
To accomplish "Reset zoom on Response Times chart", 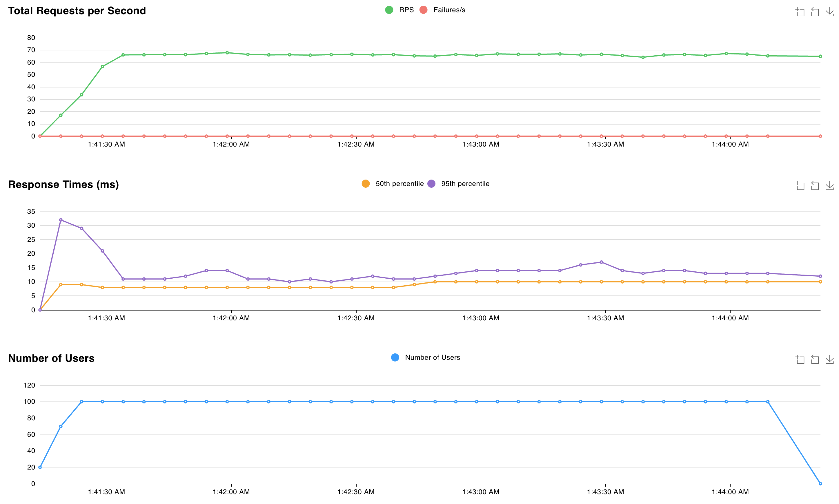I will pos(815,185).
